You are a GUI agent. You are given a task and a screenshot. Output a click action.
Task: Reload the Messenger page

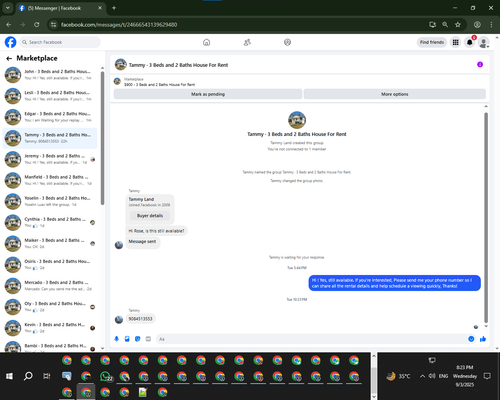click(37, 25)
